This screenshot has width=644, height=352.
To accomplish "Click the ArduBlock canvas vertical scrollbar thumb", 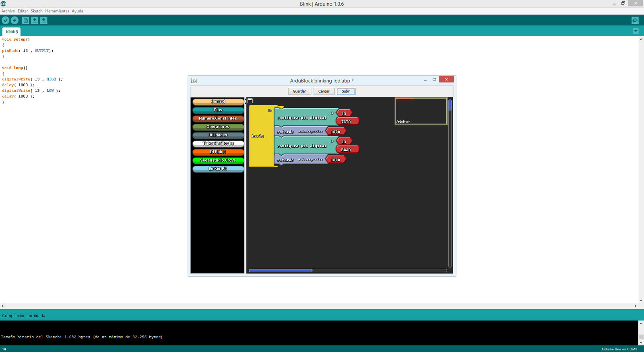I will [x=450, y=105].
